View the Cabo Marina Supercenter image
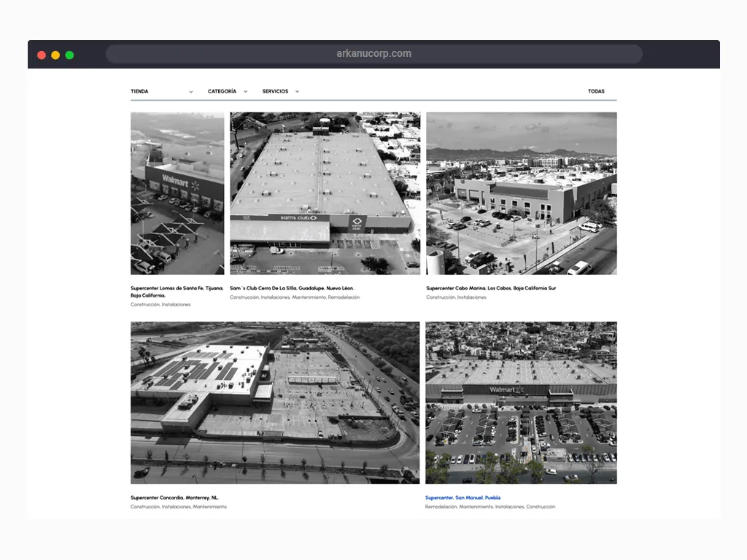The height and width of the screenshot is (560, 747). click(521, 193)
